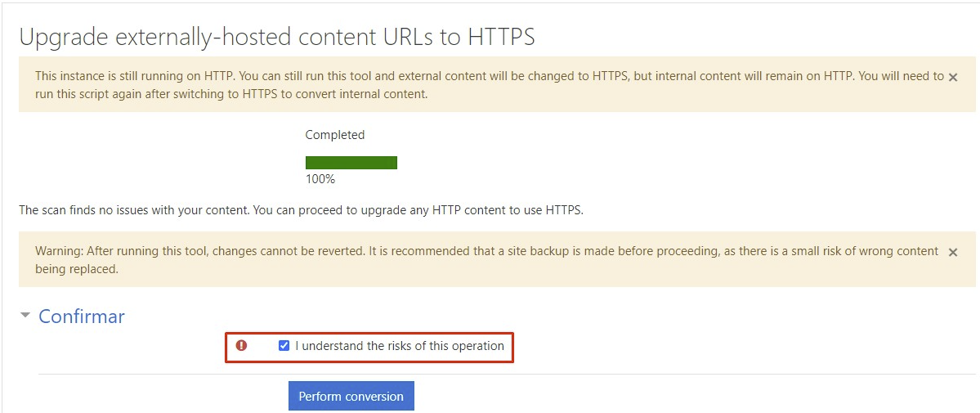This screenshot has height=413, width=980.
Task: Click 'I understand the risks of this operation' label
Action: coord(400,345)
